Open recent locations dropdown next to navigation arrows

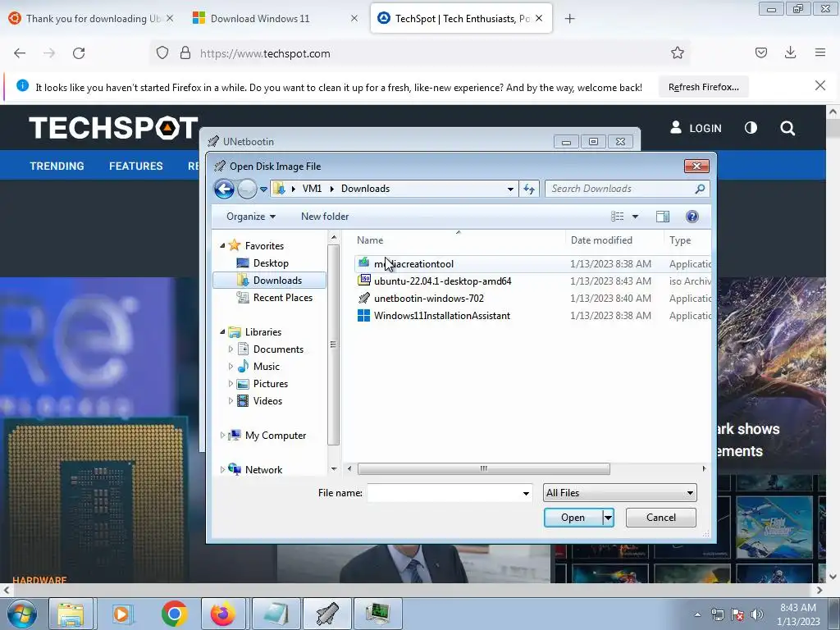pyautogui.click(x=263, y=189)
